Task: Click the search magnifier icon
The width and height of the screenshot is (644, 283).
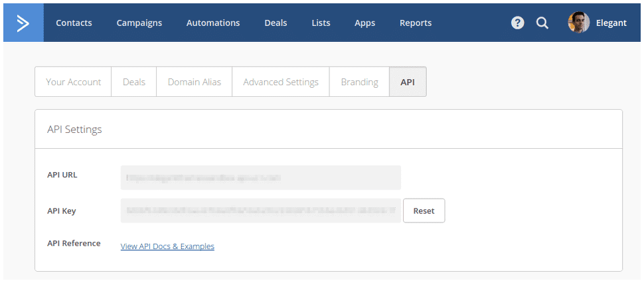Action: point(542,23)
